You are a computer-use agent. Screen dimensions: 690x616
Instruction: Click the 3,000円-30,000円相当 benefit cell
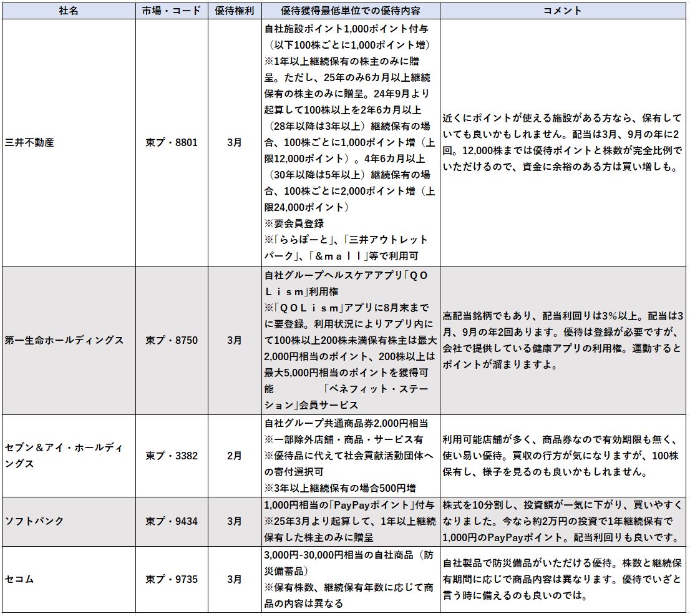pos(351,579)
